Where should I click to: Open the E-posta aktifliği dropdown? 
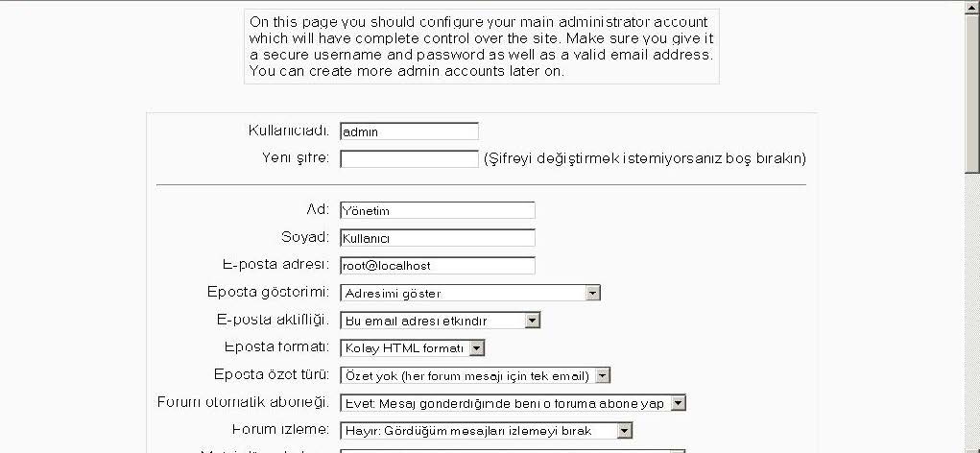click(440, 321)
